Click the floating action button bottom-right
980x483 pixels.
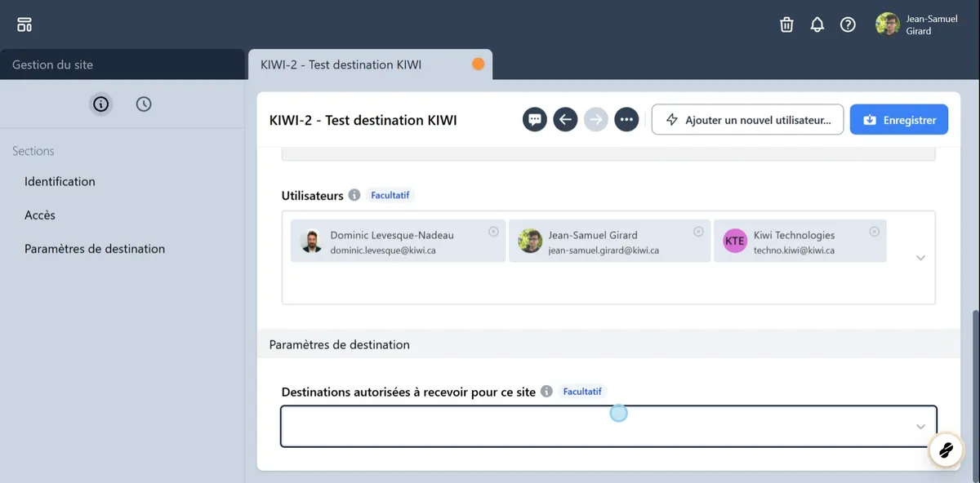pos(946,450)
